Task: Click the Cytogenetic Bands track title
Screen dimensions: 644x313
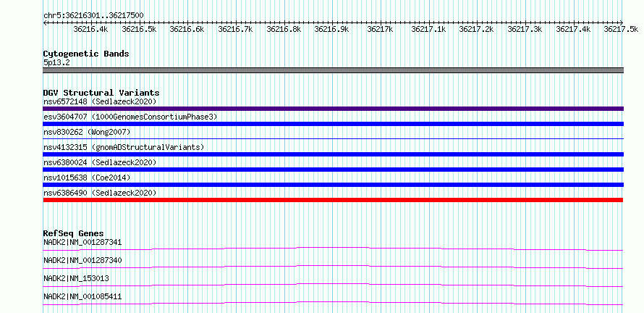Action: click(x=86, y=54)
